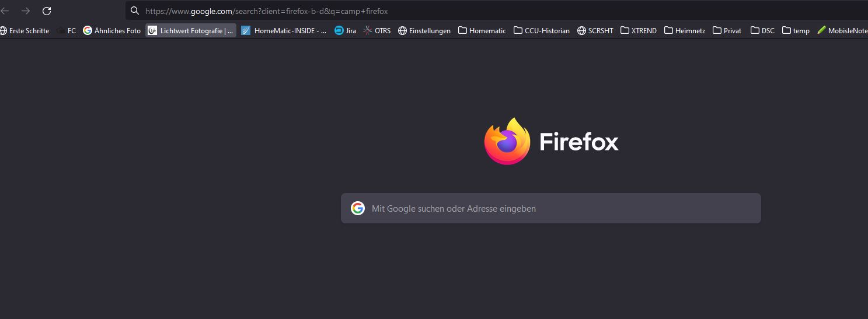Open the Ähnliches Foto bookmark
The height and width of the screenshot is (319, 868).
[112, 31]
